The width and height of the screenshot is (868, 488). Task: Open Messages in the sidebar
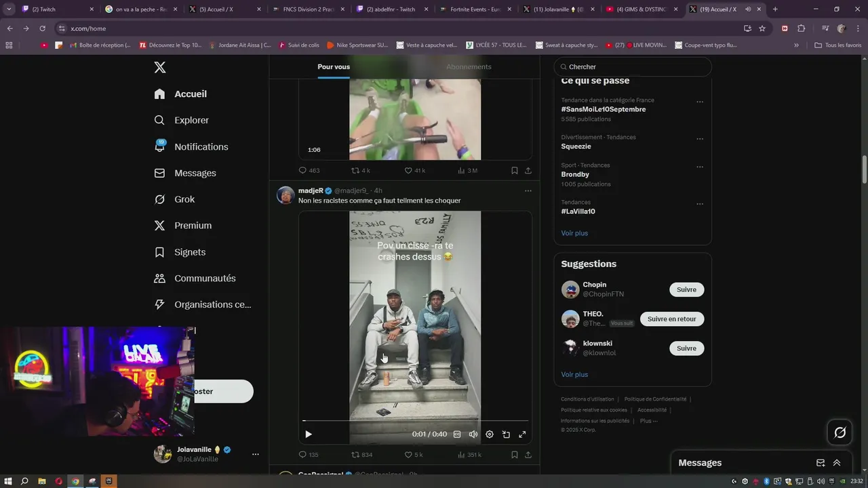[184, 173]
